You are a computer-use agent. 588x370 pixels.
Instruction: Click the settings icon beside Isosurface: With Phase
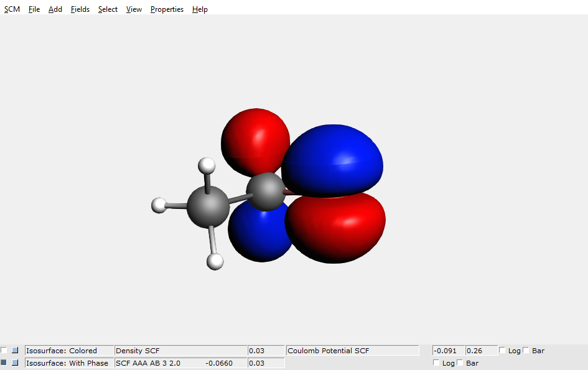(x=14, y=363)
